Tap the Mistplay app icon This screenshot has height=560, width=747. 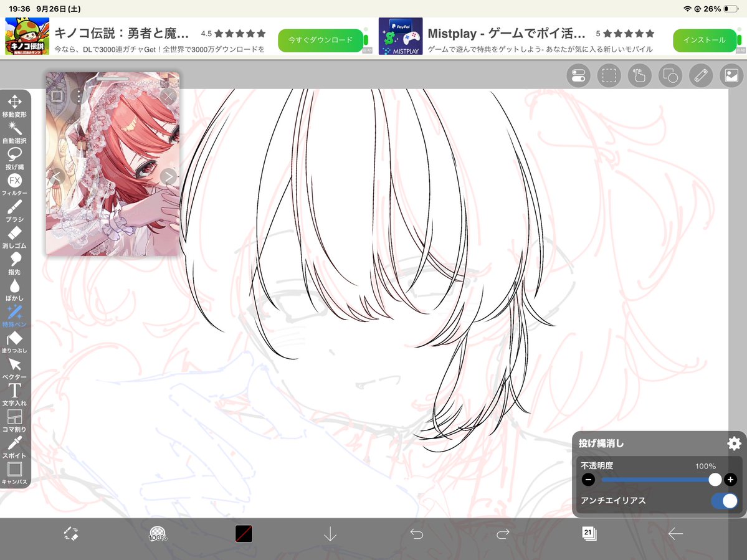click(401, 36)
